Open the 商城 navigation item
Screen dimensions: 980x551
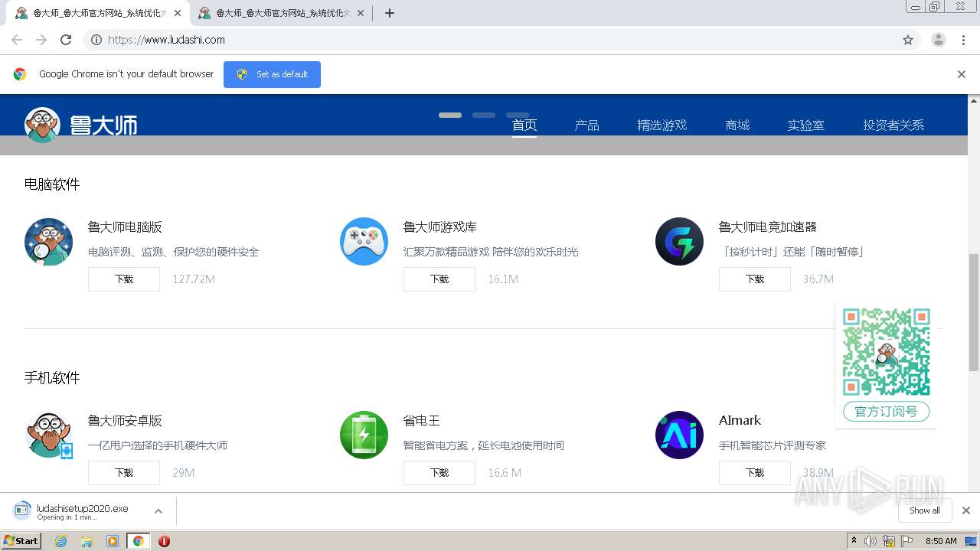[738, 126]
